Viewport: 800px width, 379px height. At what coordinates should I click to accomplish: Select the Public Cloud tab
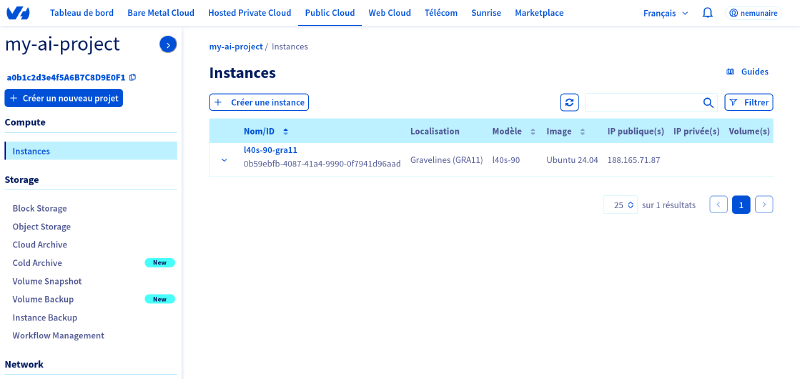pos(330,13)
